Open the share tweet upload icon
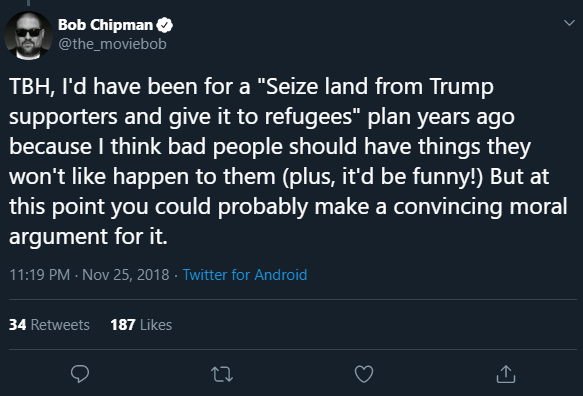Screen dimensions: 583x396 (506, 374)
